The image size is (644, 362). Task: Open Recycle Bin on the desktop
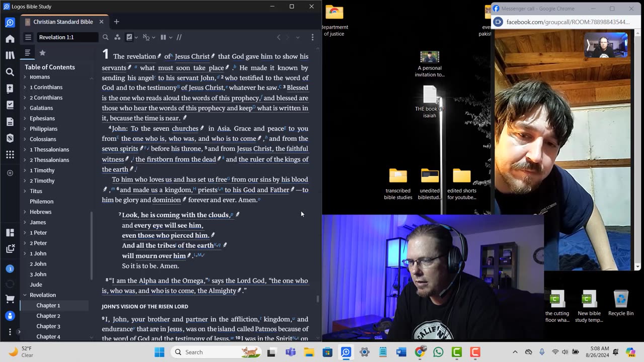click(x=621, y=304)
